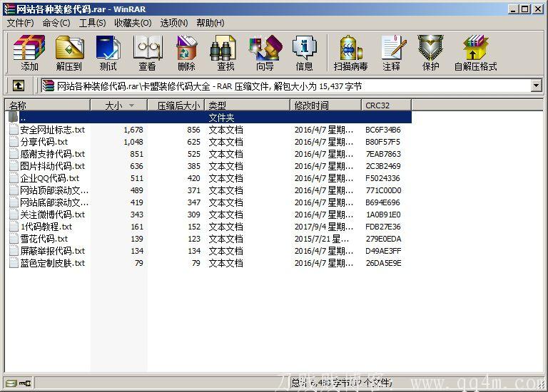Click the CRC32 value 26DA5E9E

coord(383,263)
